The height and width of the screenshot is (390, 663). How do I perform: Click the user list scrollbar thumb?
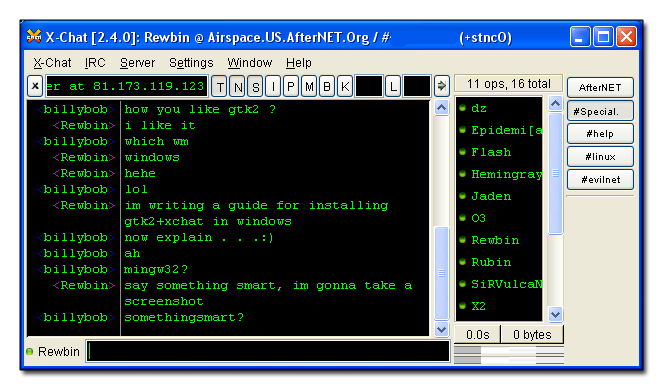tap(556, 173)
